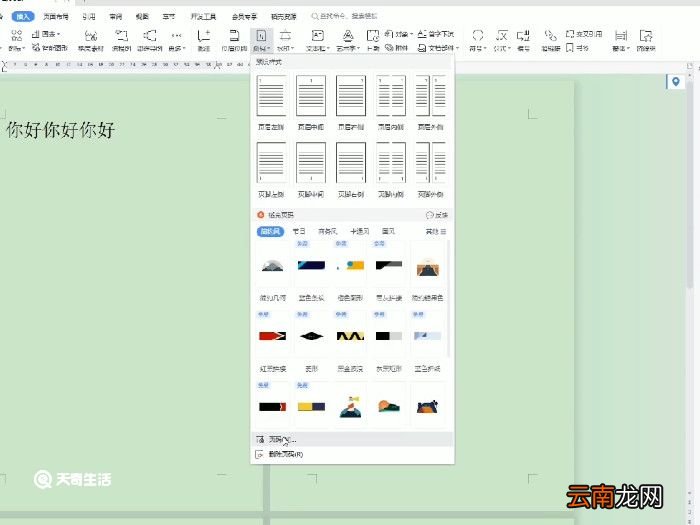This screenshot has height=525, width=700.
Task: Click Delete Page Number menu entry
Action: click(352, 454)
